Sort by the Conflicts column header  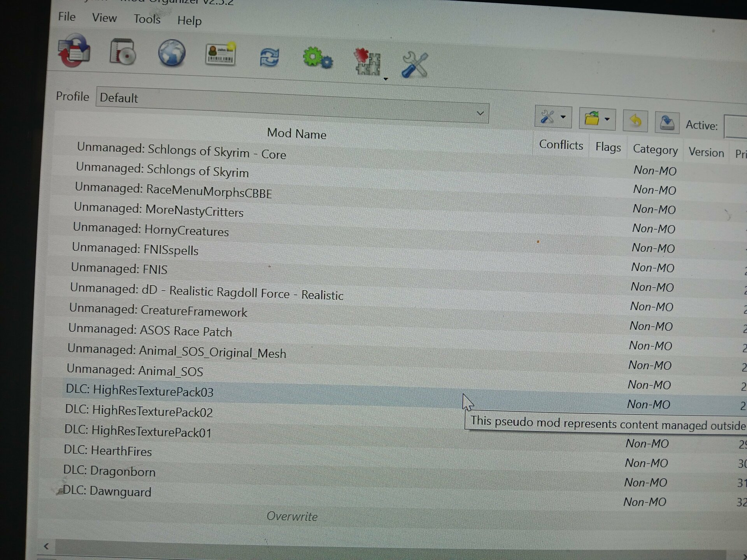(561, 145)
